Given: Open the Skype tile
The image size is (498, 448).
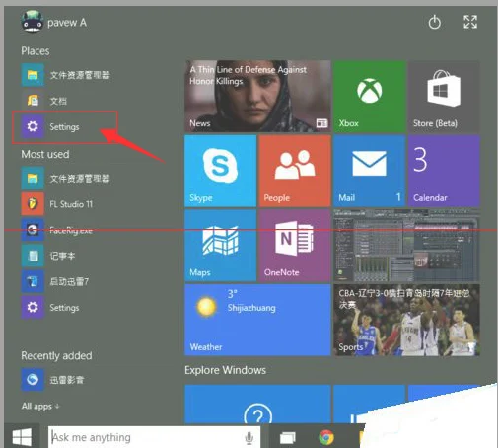Looking at the screenshot, I should (221, 171).
